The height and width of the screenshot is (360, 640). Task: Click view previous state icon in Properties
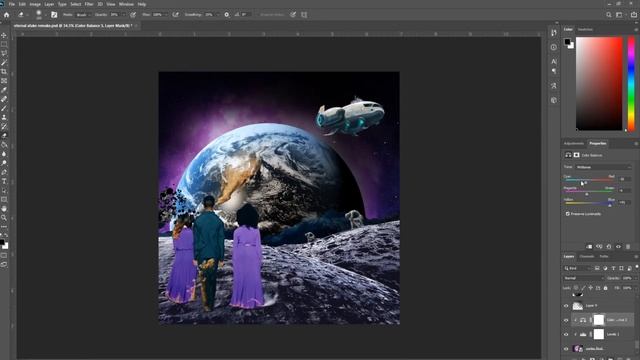[x=599, y=247]
